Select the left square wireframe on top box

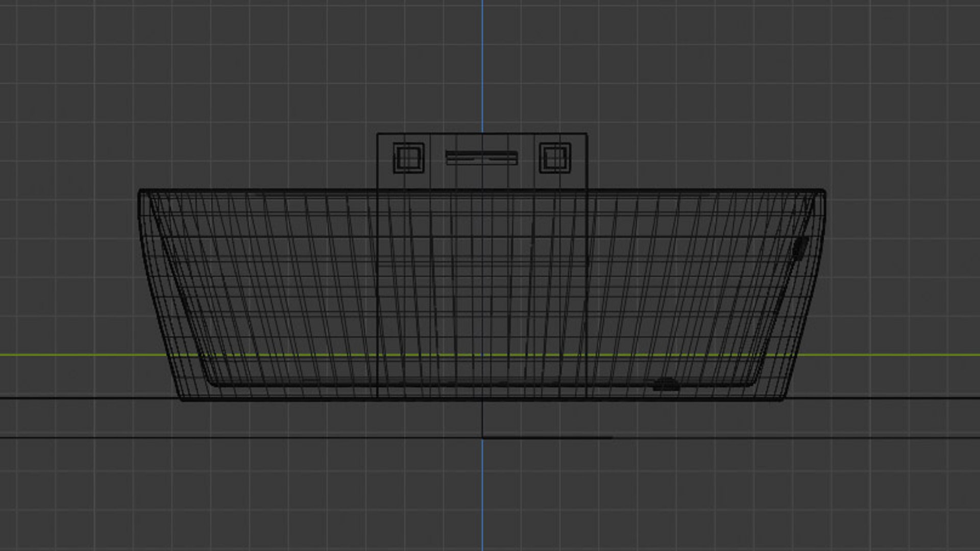point(408,158)
